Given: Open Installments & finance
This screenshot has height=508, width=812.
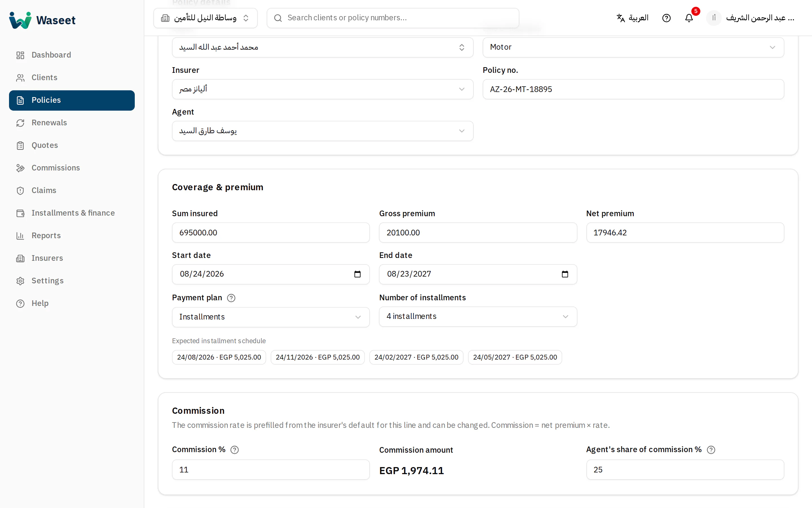Looking at the screenshot, I should tap(72, 213).
